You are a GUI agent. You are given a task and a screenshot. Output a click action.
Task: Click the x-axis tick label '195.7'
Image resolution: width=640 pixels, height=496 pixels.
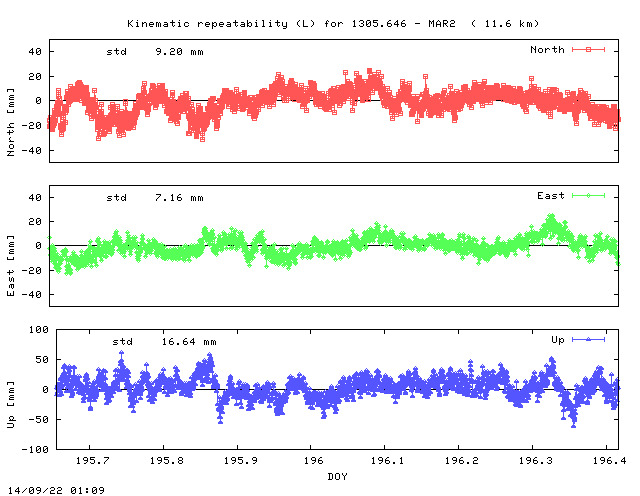click(93, 460)
